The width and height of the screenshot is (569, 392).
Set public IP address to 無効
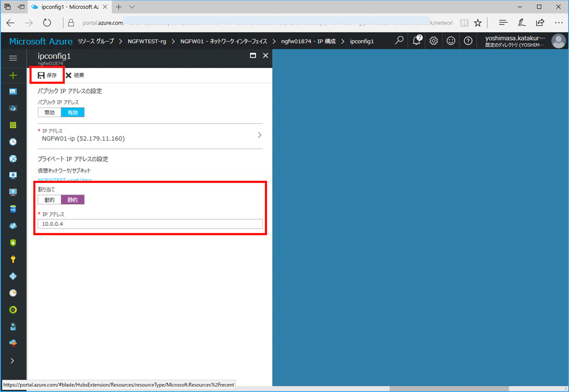pos(50,112)
